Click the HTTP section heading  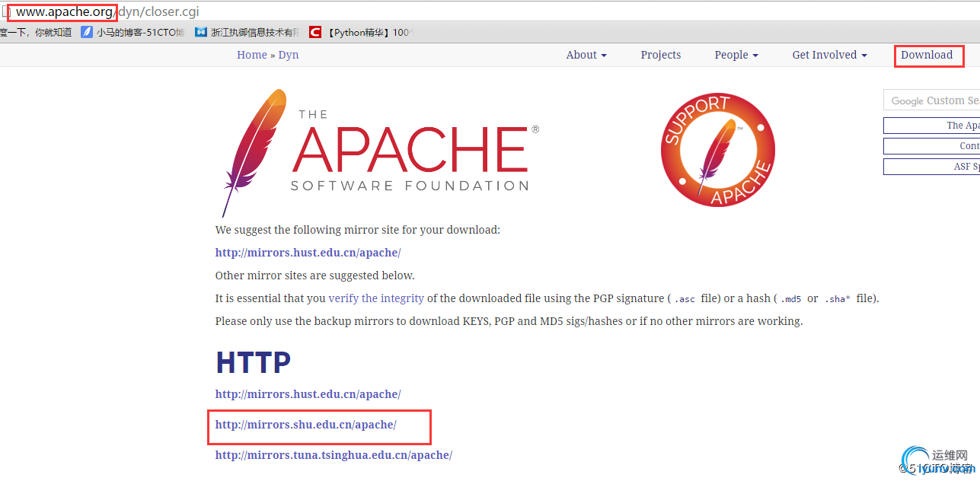click(254, 362)
